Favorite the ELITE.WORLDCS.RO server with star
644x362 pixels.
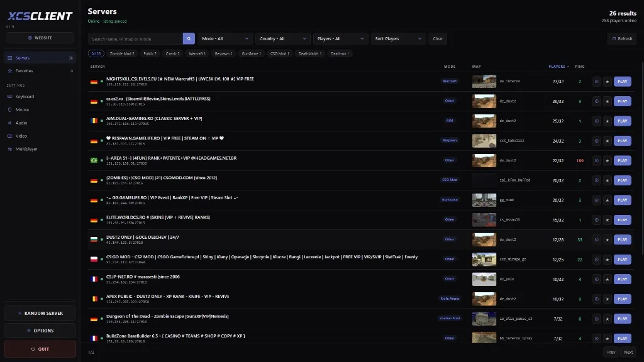click(x=607, y=220)
